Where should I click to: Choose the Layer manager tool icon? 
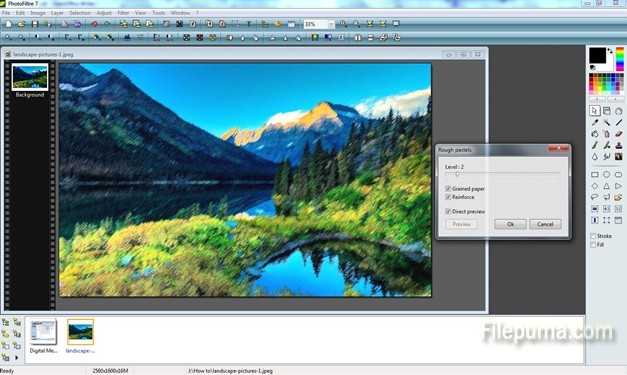[x=607, y=111]
